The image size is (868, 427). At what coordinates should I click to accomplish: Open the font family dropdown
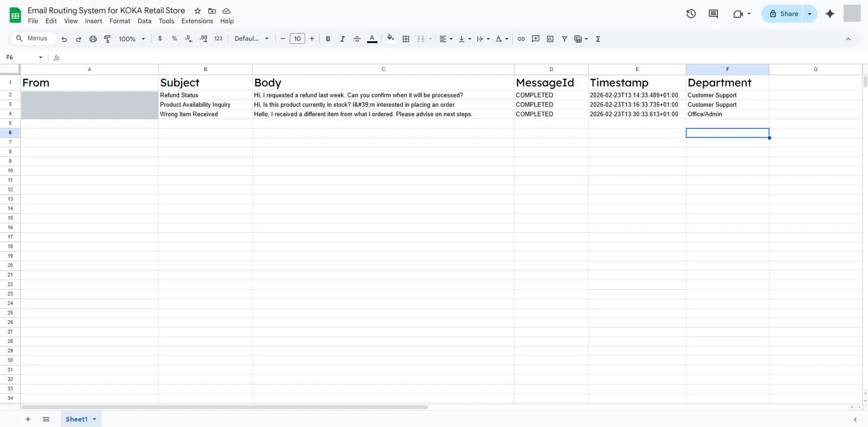[x=251, y=38]
